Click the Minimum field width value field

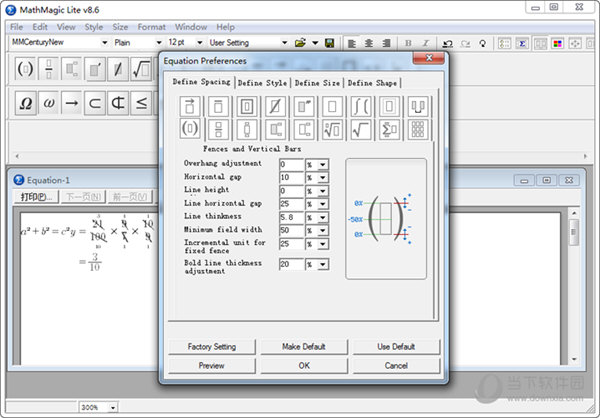click(291, 230)
